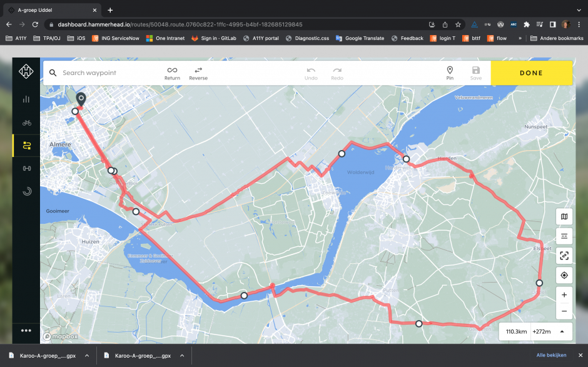The width and height of the screenshot is (588, 367).
Task: Open the browser extensions puzzle icon
Action: (527, 24)
